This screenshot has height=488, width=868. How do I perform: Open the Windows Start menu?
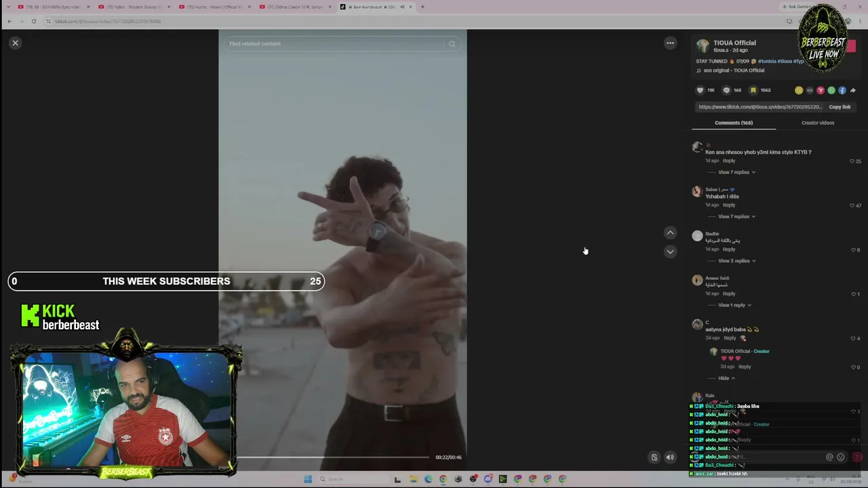point(308,479)
